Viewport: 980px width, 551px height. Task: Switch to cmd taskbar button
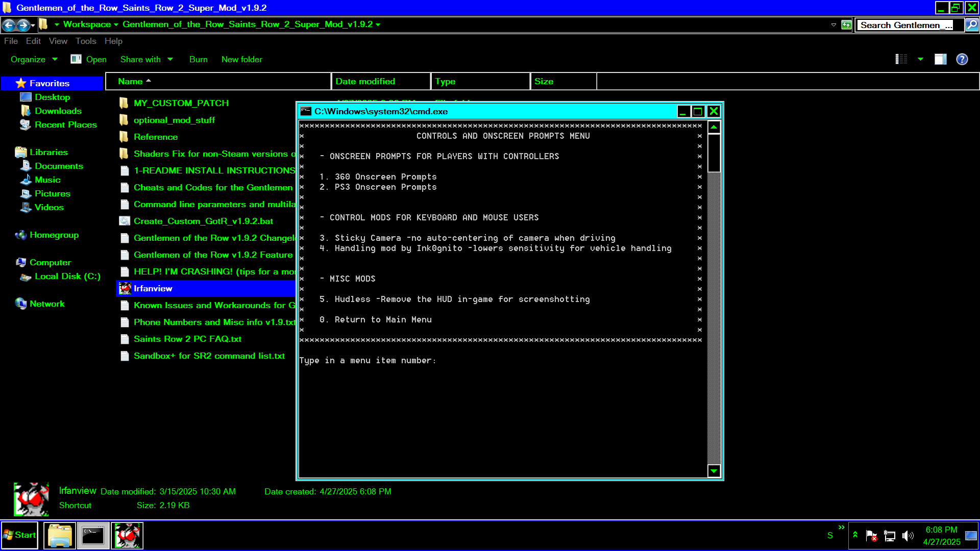coord(93,536)
